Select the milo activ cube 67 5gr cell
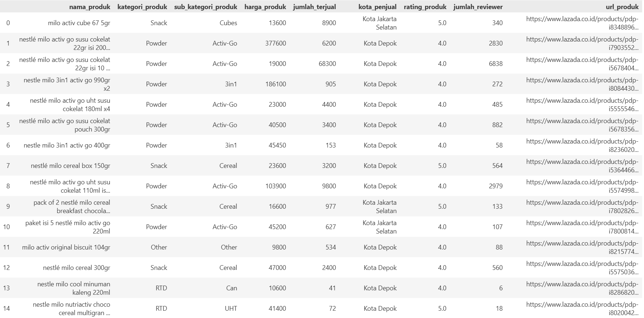 pyautogui.click(x=79, y=23)
